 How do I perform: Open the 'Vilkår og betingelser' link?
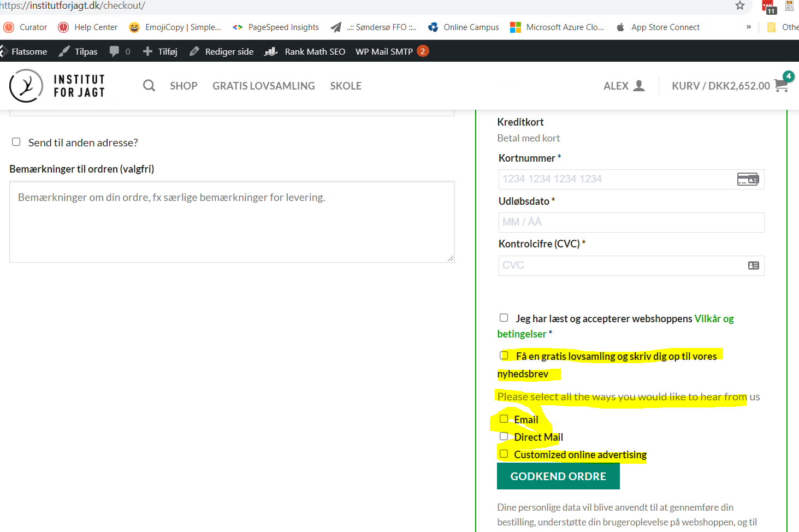point(714,318)
